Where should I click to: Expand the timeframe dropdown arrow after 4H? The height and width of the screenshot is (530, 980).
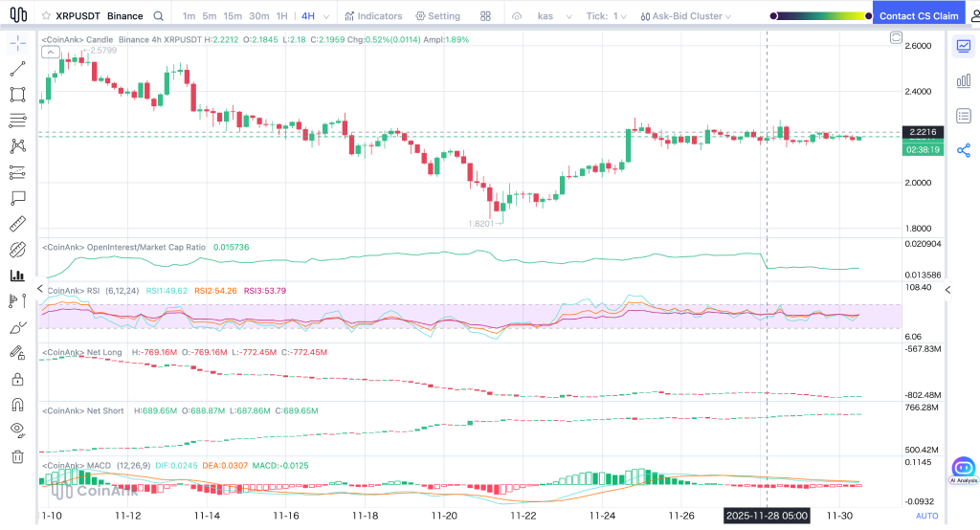point(325,16)
